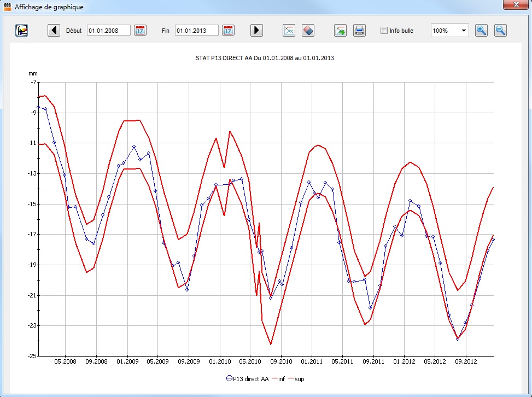Advance to next period with right arrow

click(256, 31)
